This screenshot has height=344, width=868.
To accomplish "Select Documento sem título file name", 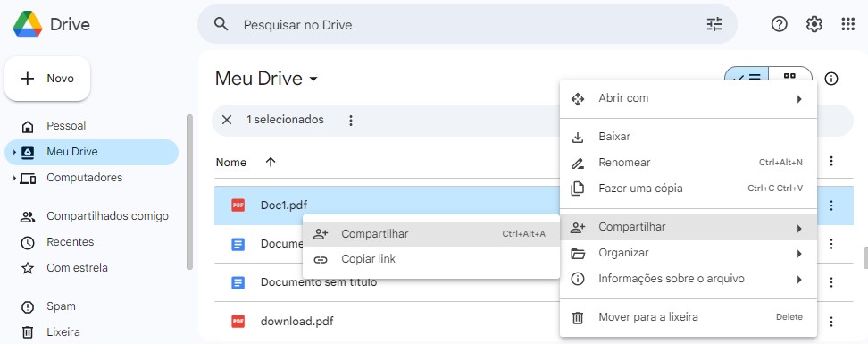I will click(319, 282).
